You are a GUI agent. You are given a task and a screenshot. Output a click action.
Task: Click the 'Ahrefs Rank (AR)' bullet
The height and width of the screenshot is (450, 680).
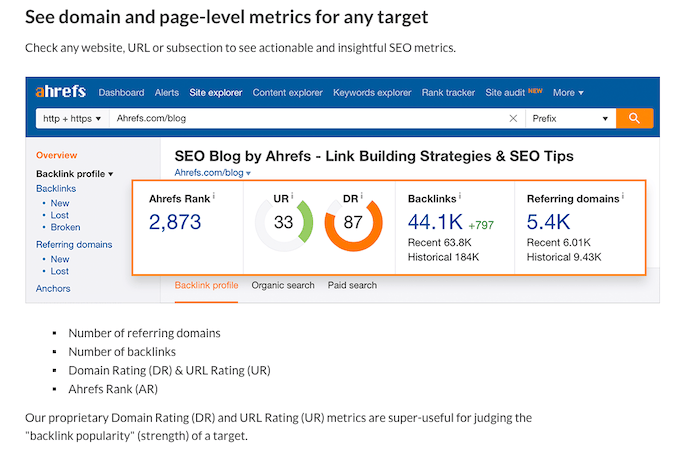[x=113, y=389]
